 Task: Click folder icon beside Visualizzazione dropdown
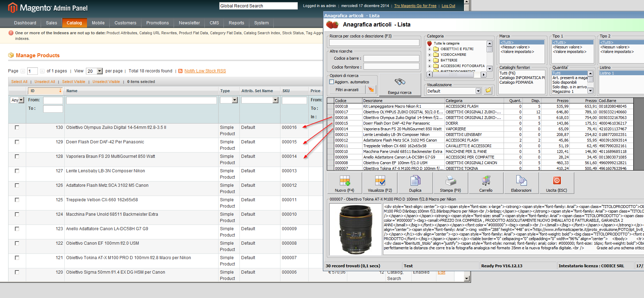(488, 90)
